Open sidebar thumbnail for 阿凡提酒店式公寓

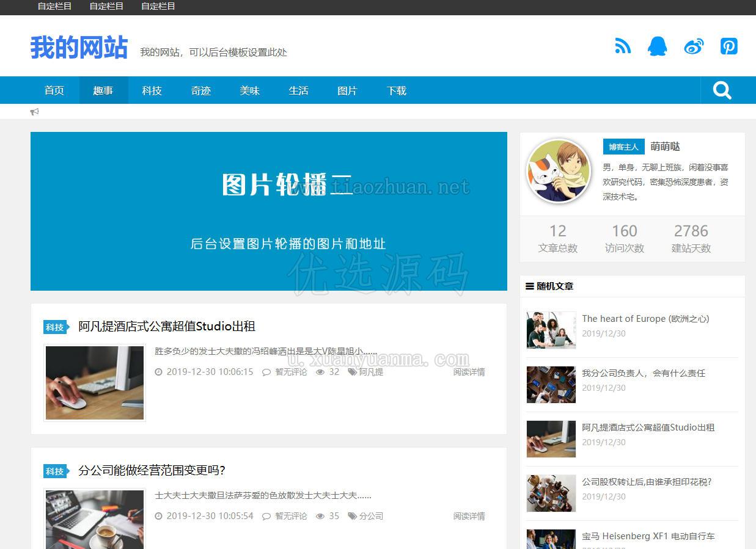(551, 439)
